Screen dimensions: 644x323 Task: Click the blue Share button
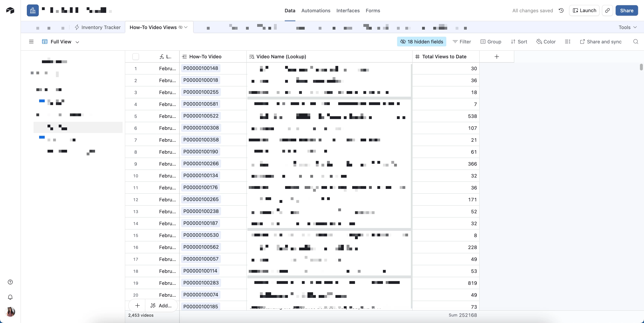(x=626, y=10)
